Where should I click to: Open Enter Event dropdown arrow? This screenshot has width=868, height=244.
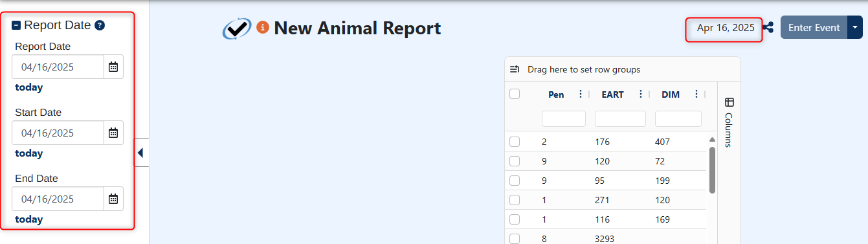point(855,27)
